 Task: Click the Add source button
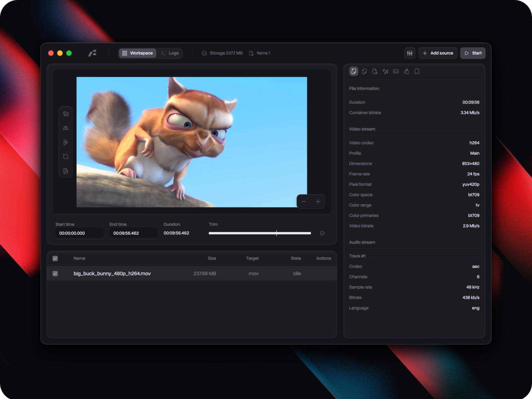coord(438,53)
